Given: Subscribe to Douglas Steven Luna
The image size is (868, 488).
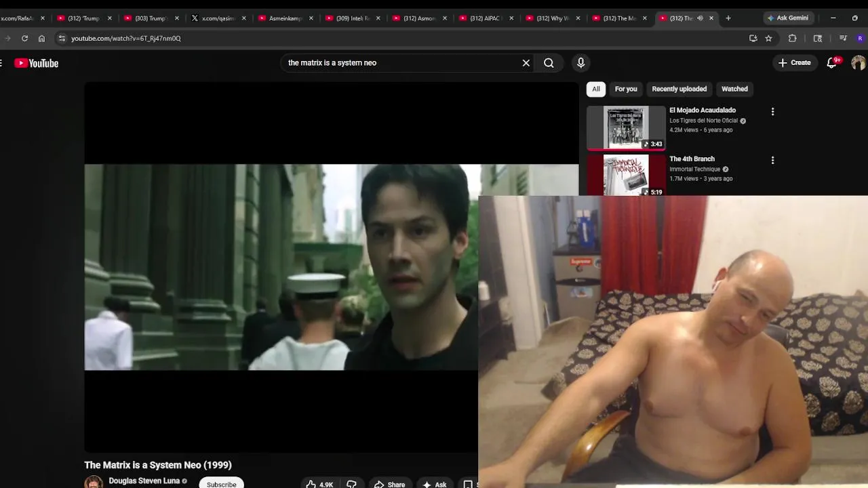Looking at the screenshot, I should coord(221,484).
